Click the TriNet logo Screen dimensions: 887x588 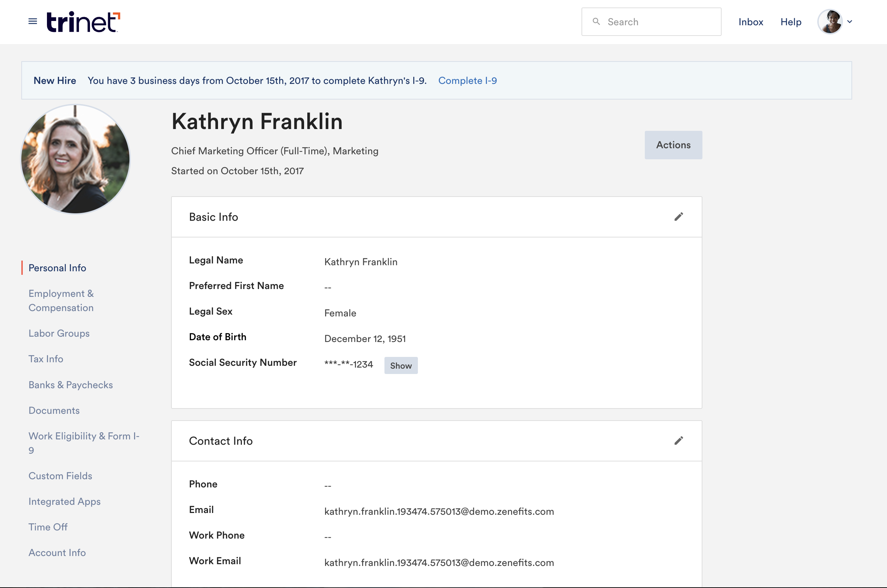point(83,22)
